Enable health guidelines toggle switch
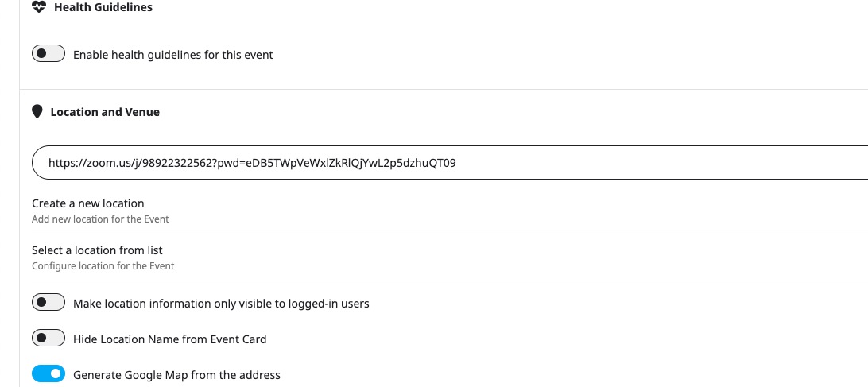The height and width of the screenshot is (387, 868). point(48,54)
